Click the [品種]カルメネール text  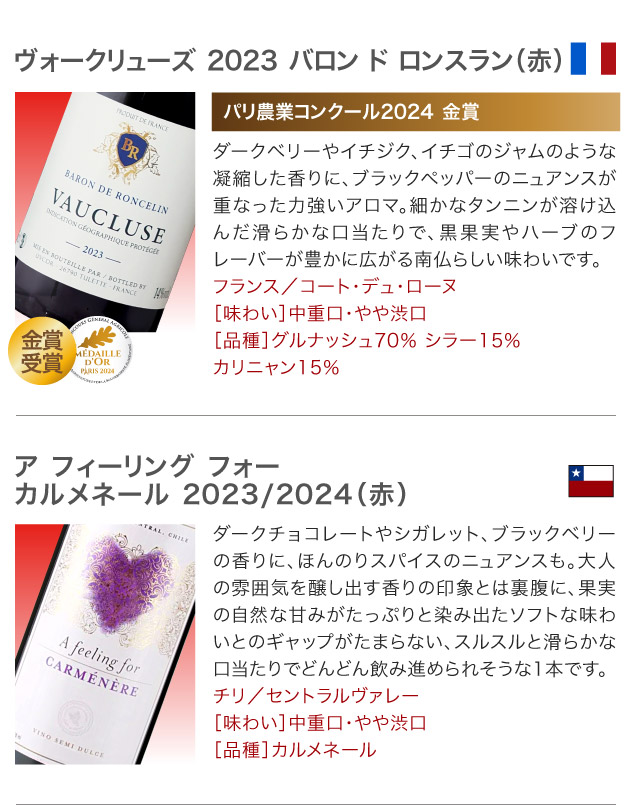[294, 750]
